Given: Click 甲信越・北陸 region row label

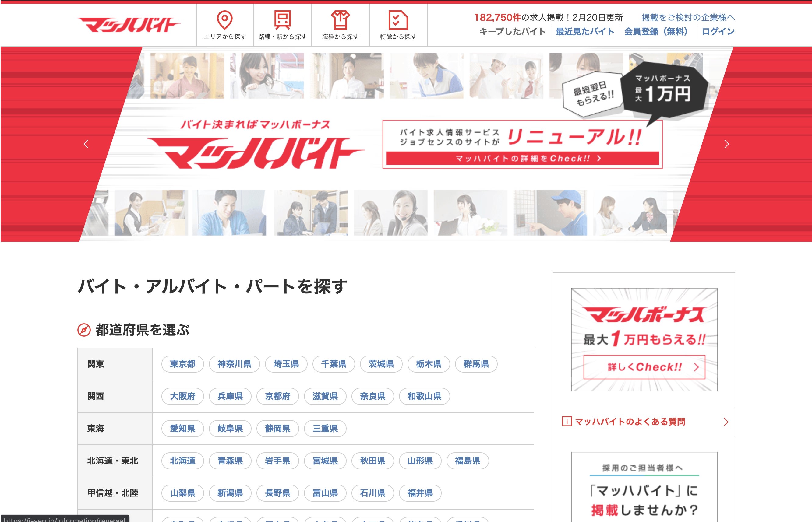Looking at the screenshot, I should (x=113, y=493).
